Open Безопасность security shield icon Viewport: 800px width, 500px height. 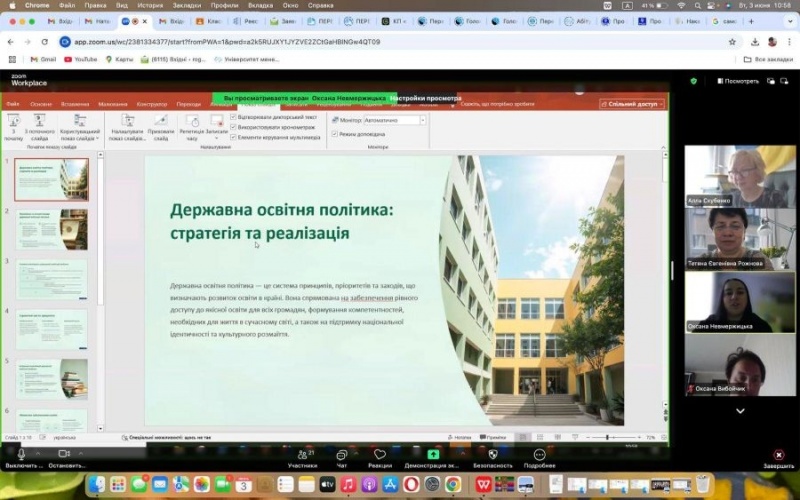(492, 455)
